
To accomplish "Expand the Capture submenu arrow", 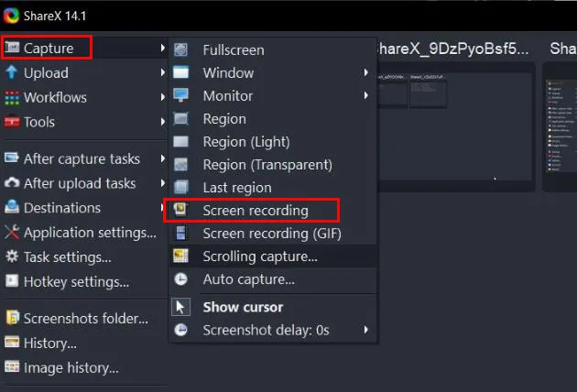I will (162, 48).
